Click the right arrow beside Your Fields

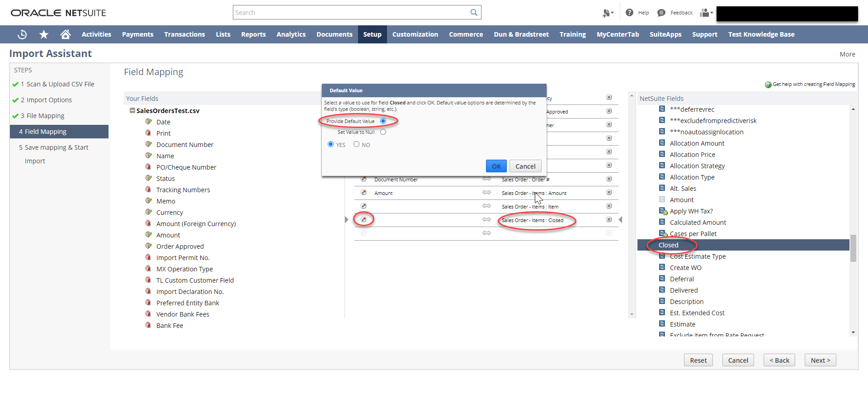(x=347, y=220)
